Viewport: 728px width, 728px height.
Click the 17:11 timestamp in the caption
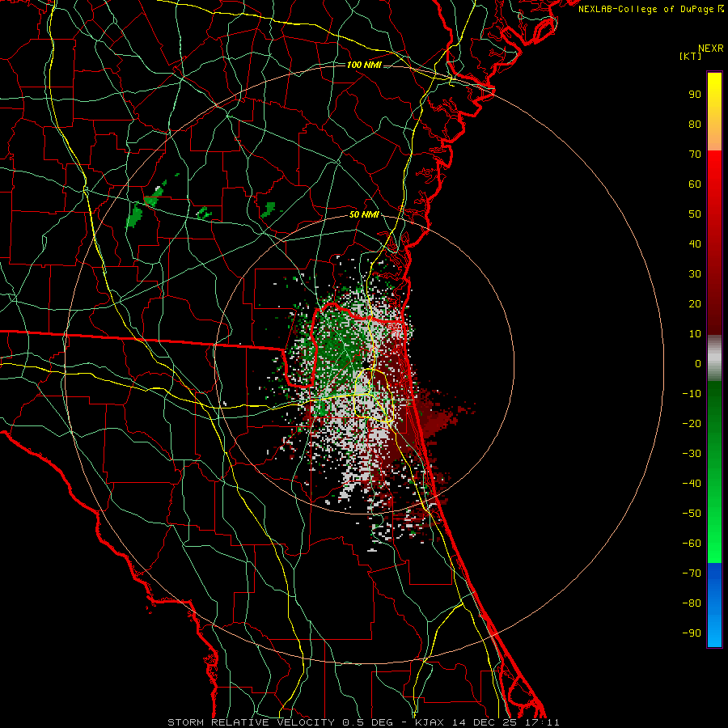coord(542,722)
